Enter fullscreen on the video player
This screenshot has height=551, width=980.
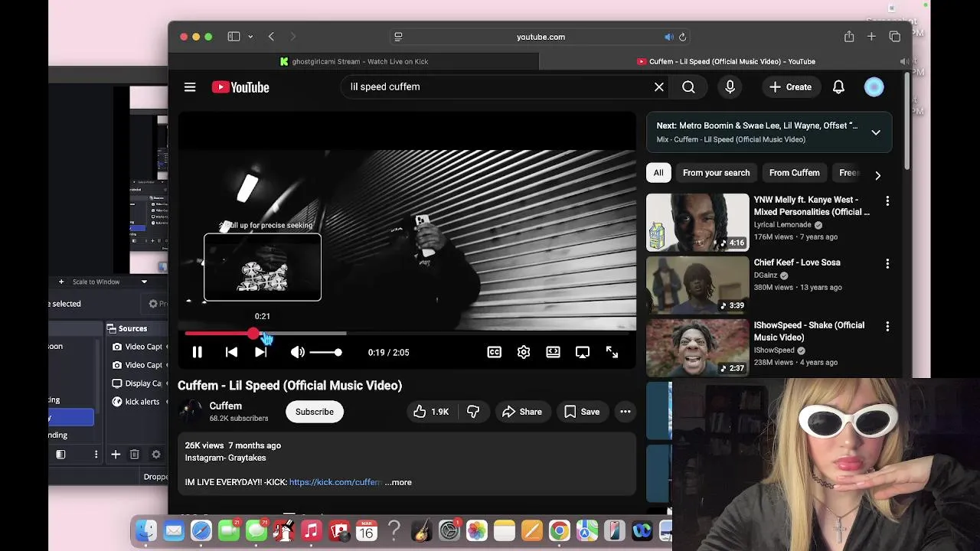point(612,352)
